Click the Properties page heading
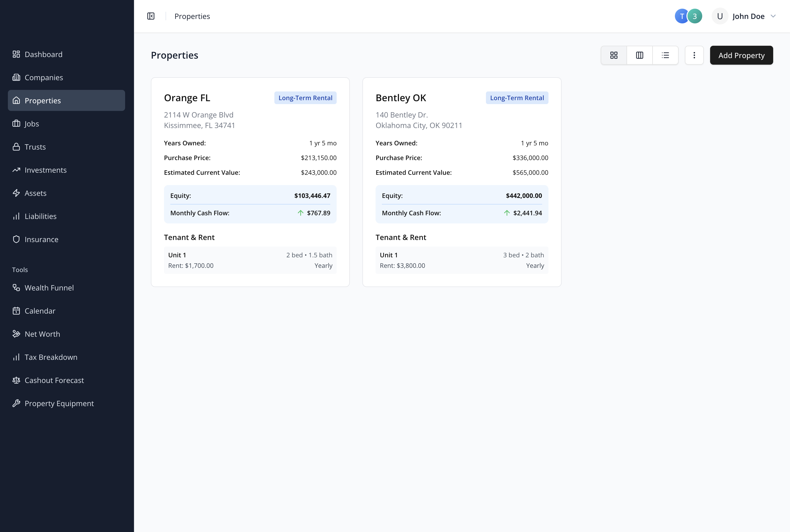Image resolution: width=790 pixels, height=532 pixels. pyautogui.click(x=175, y=55)
